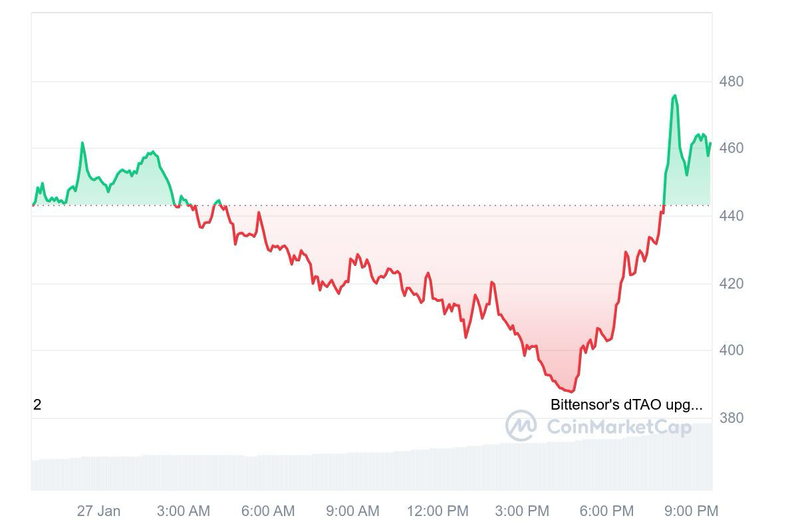Viewport: 798px width, 532px height.
Task: Select the 27 Jan date label
Action: pyautogui.click(x=99, y=511)
